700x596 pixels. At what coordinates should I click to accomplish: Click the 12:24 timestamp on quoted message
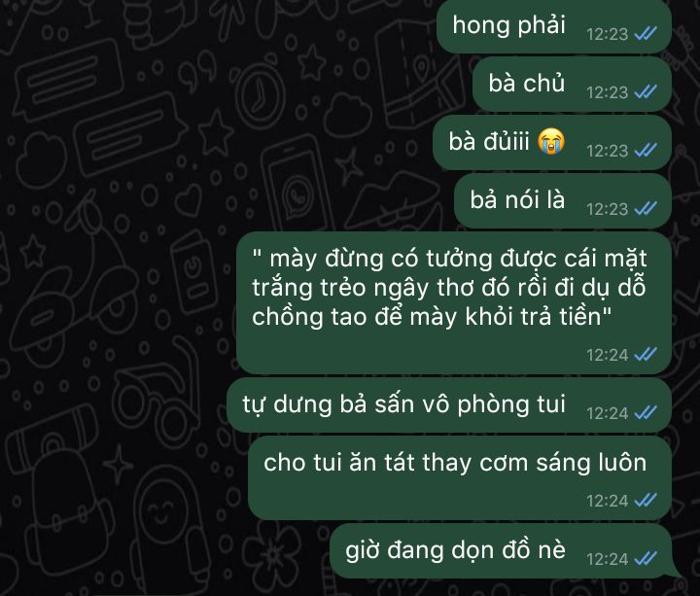(x=607, y=356)
